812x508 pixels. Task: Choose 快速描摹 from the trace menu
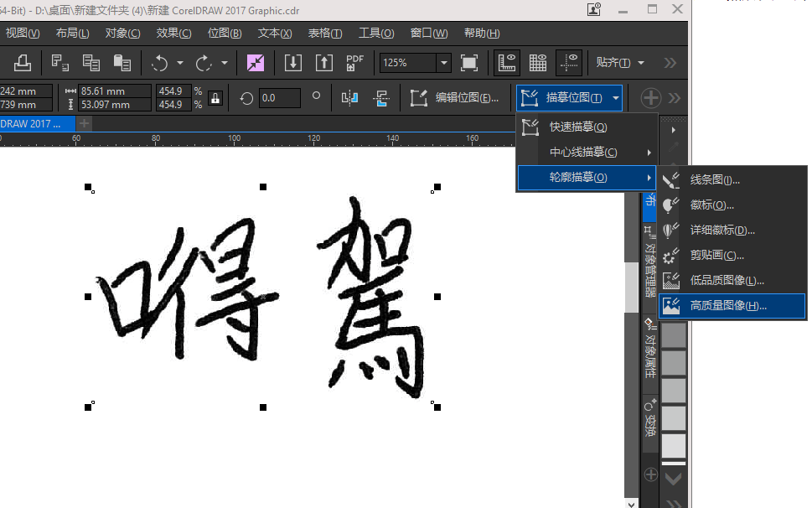587,127
